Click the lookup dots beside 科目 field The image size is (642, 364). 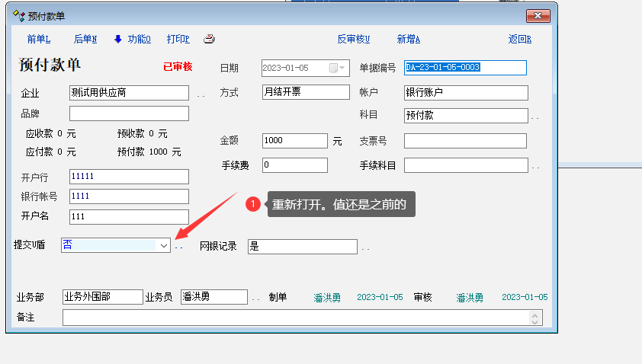click(535, 119)
